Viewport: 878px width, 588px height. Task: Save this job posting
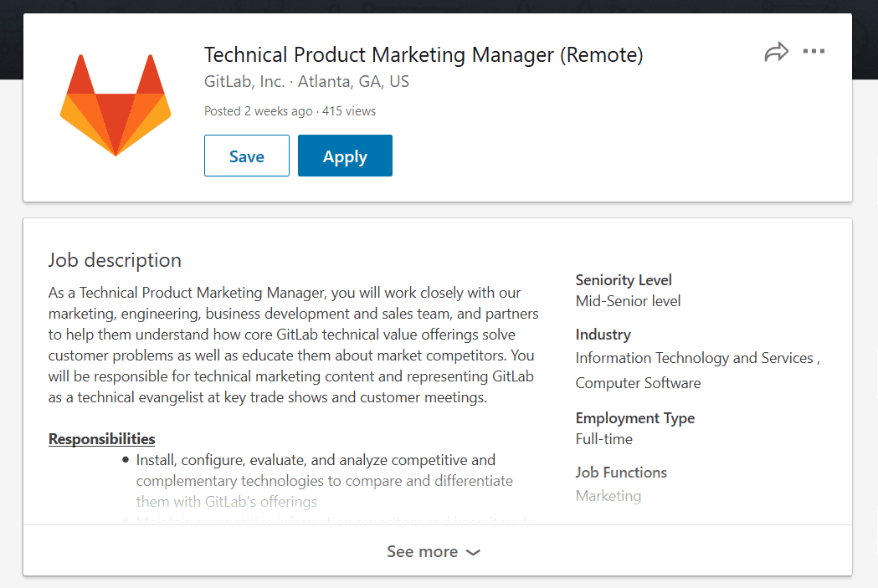point(246,156)
